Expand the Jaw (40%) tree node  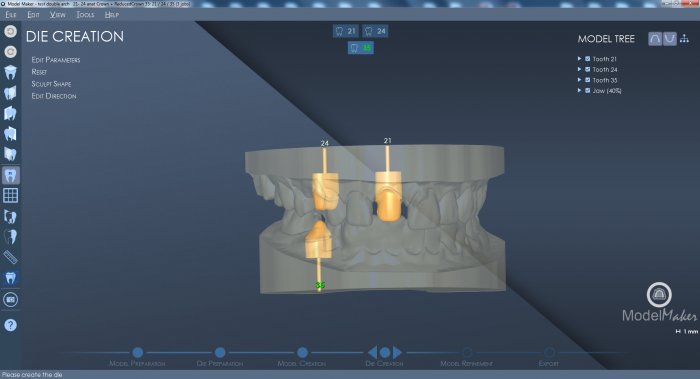coord(579,91)
